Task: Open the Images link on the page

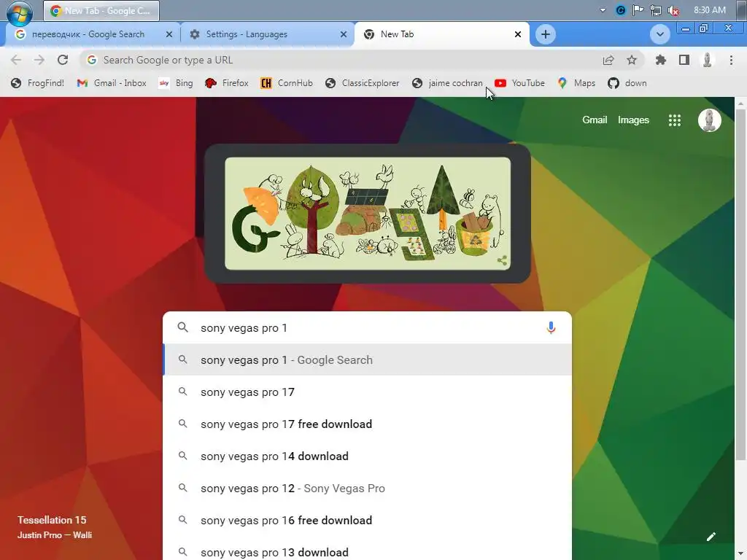Action: tap(633, 120)
